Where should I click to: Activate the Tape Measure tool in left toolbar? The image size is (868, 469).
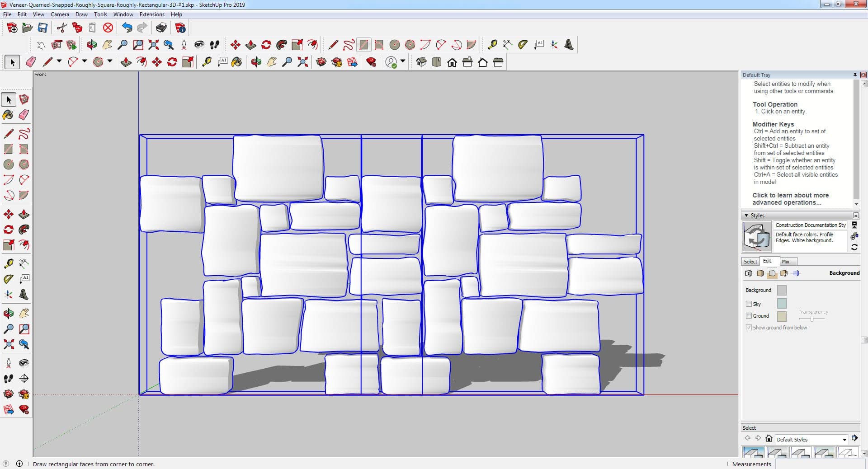tap(8, 263)
